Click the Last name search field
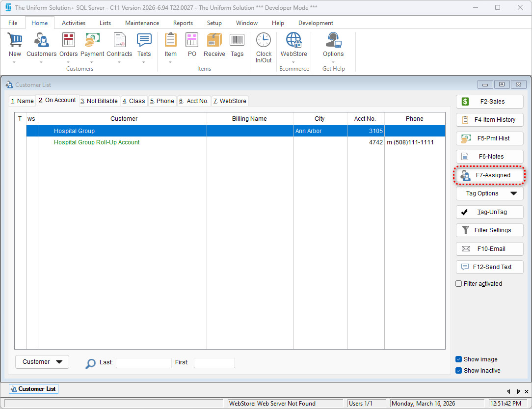The width and height of the screenshot is (532, 409). (x=143, y=363)
